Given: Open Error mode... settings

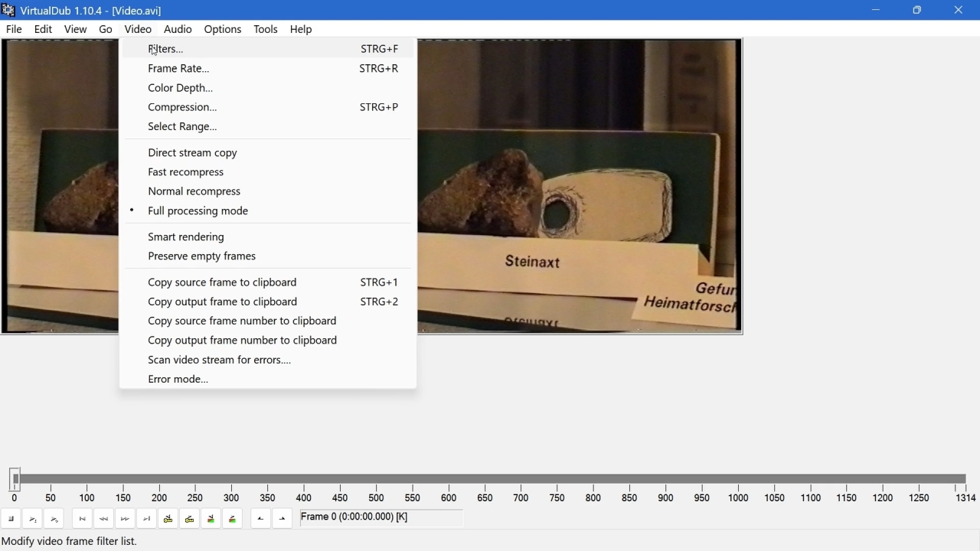Looking at the screenshot, I should 268,380.
